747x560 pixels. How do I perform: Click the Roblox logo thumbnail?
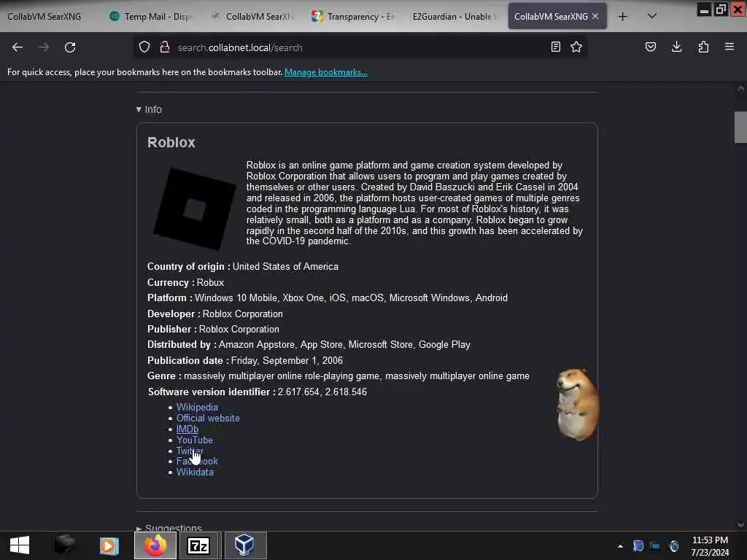click(x=194, y=209)
